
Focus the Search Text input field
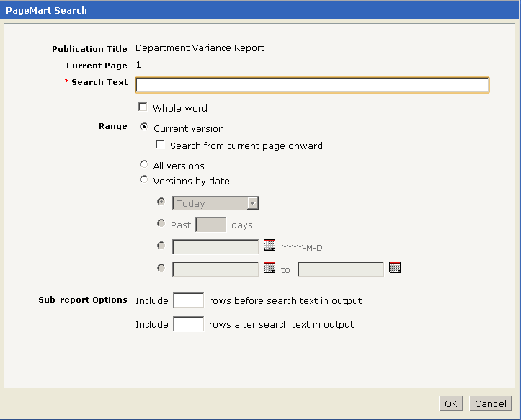tap(312, 85)
